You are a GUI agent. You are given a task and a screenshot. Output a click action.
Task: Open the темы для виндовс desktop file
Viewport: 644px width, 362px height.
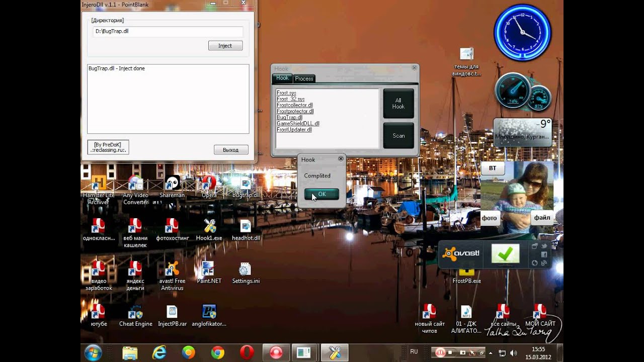466,62
